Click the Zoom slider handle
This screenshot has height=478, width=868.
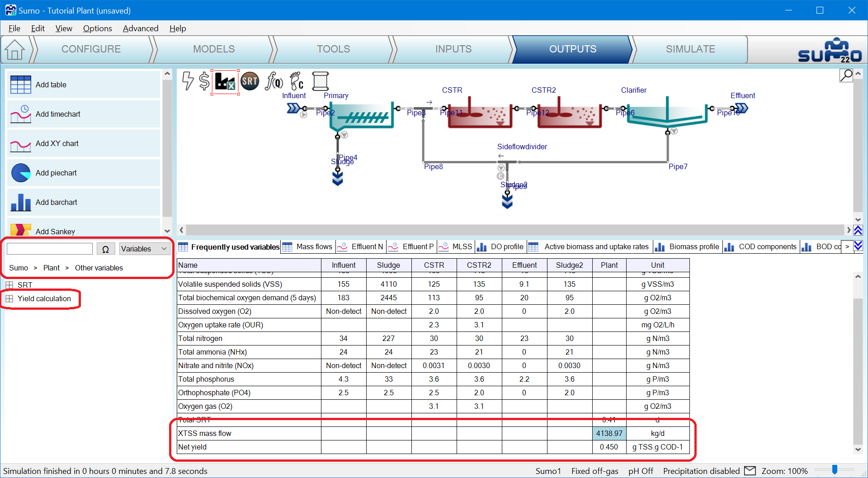click(x=835, y=470)
